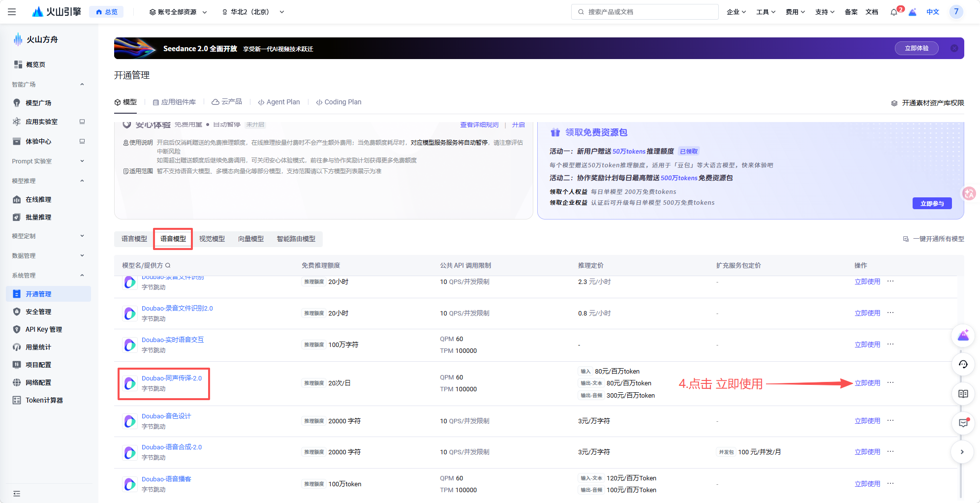The height and width of the screenshot is (503, 980).
Task: Open the floating documentation book icon
Action: coord(963,394)
